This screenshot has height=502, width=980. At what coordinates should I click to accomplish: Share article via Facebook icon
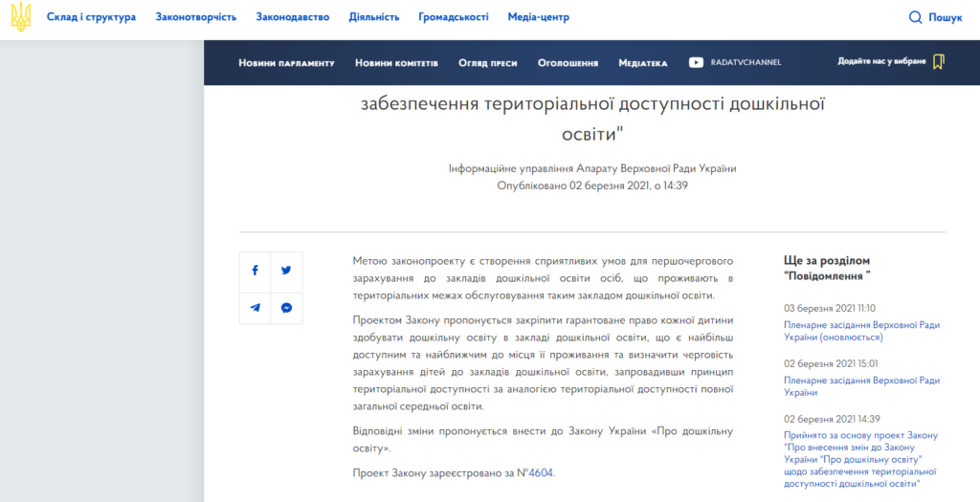[x=255, y=271]
